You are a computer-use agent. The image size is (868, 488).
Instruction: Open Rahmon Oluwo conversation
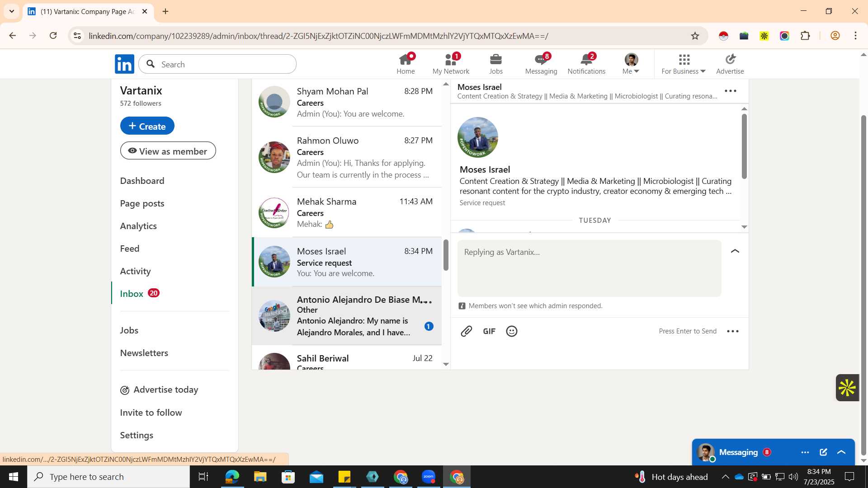click(347, 157)
